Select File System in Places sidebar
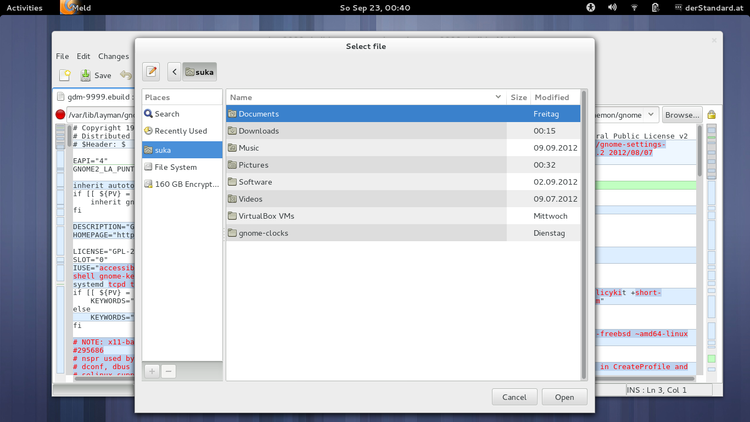 pos(175,167)
